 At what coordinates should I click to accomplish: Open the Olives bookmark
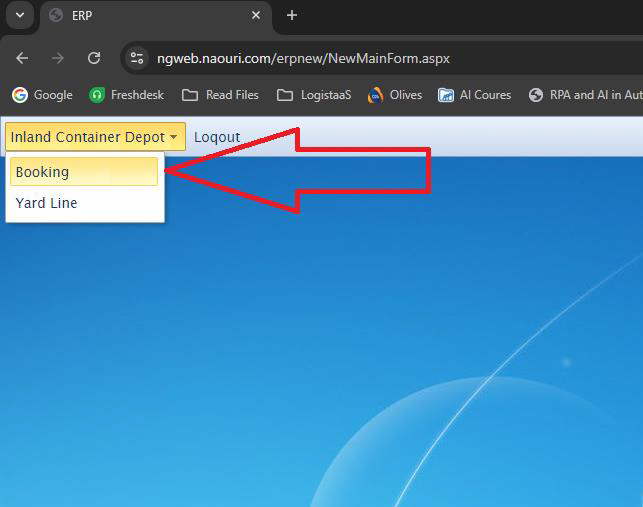tap(395, 95)
